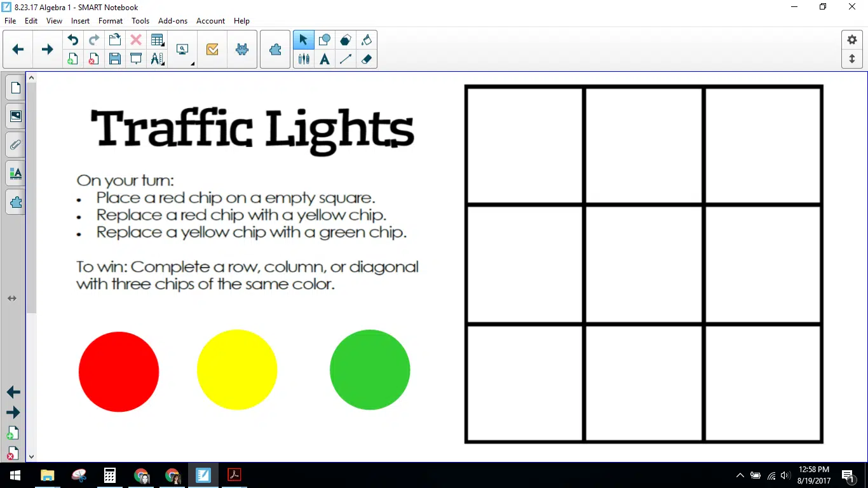This screenshot has width=868, height=488.
Task: Open the Insert menu
Action: point(81,21)
